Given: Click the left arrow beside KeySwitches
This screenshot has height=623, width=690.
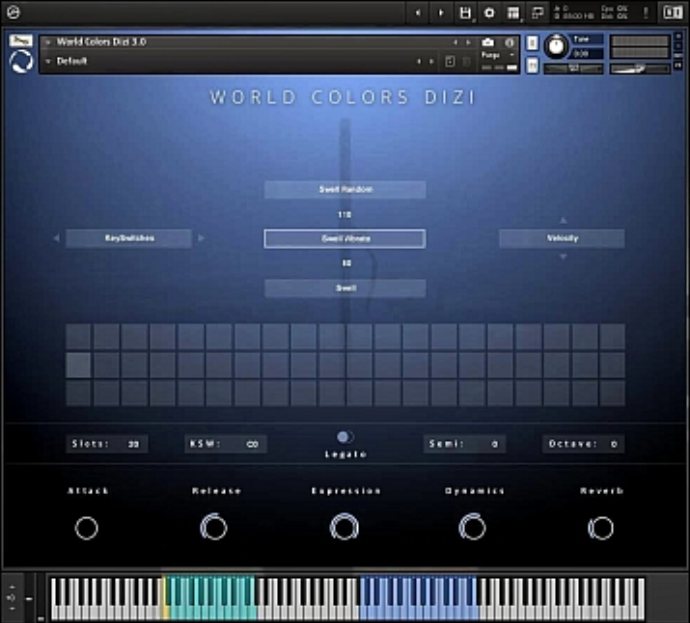Looking at the screenshot, I should pyautogui.click(x=56, y=238).
